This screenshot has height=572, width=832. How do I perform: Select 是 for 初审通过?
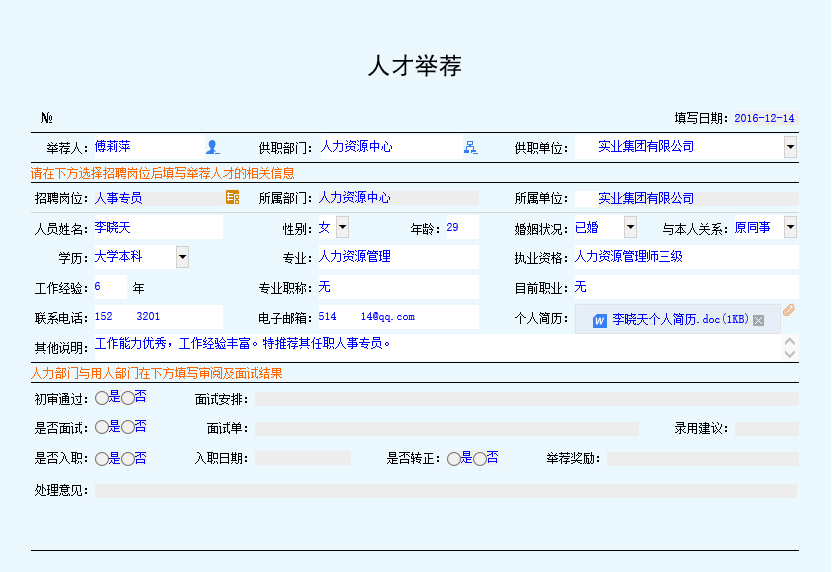101,398
